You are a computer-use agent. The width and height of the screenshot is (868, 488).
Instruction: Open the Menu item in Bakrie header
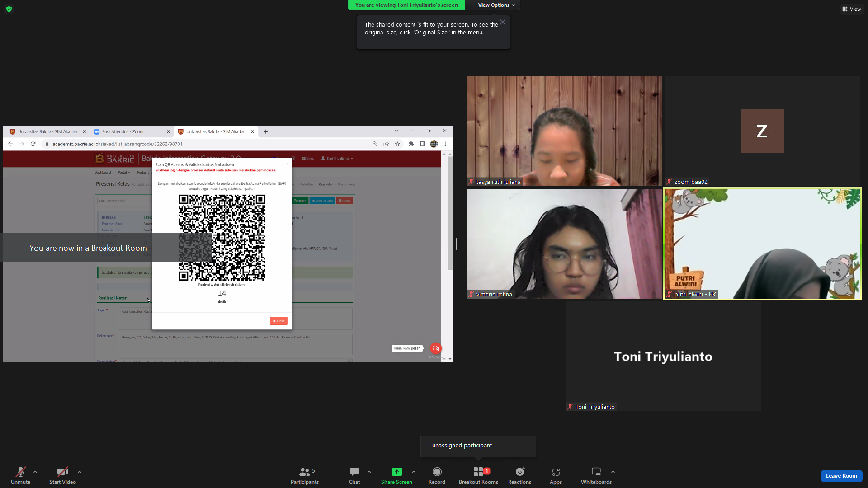[x=308, y=159]
